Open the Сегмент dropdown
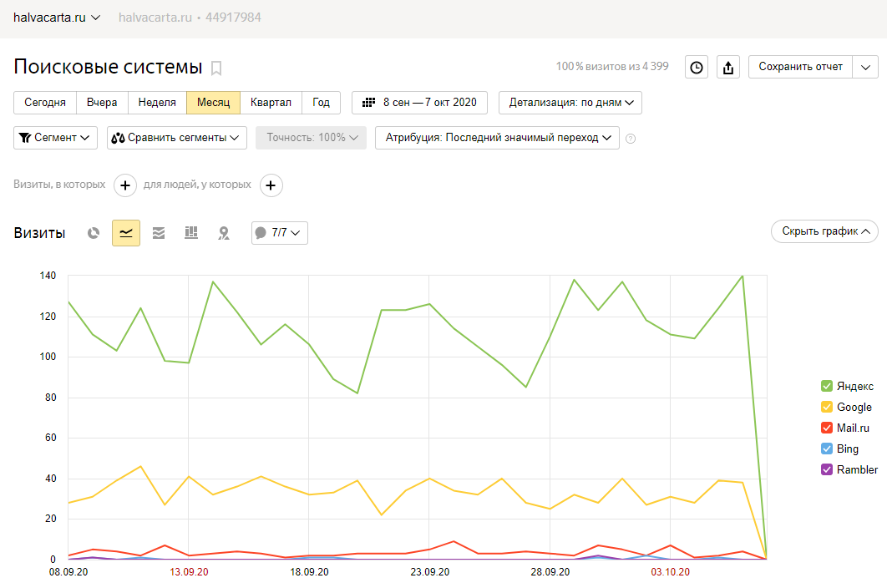This screenshot has height=588, width=887. coord(55,138)
